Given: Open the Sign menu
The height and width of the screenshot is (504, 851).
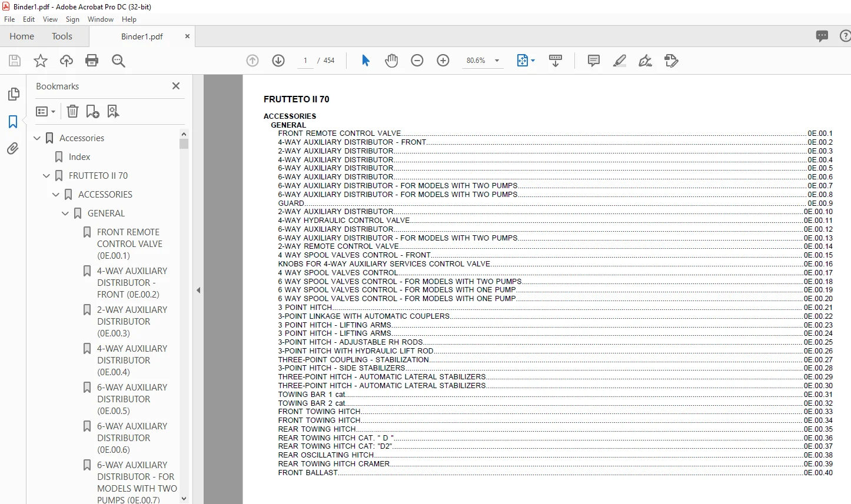Looking at the screenshot, I should tap(72, 19).
